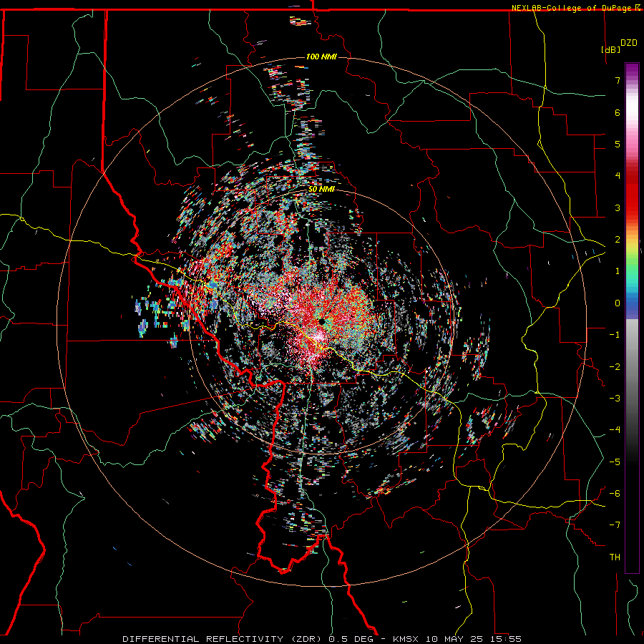Click the -4 value on the color scale

pyautogui.click(x=615, y=430)
